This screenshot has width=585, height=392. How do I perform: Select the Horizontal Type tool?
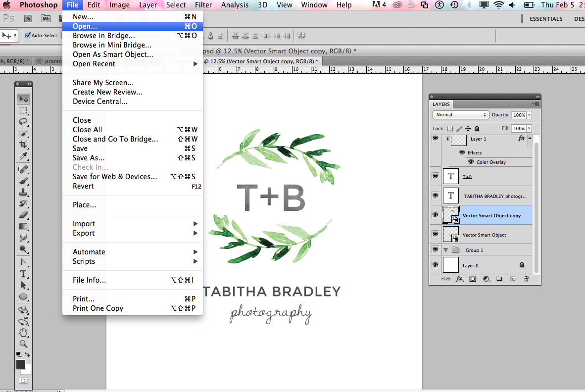click(x=23, y=273)
